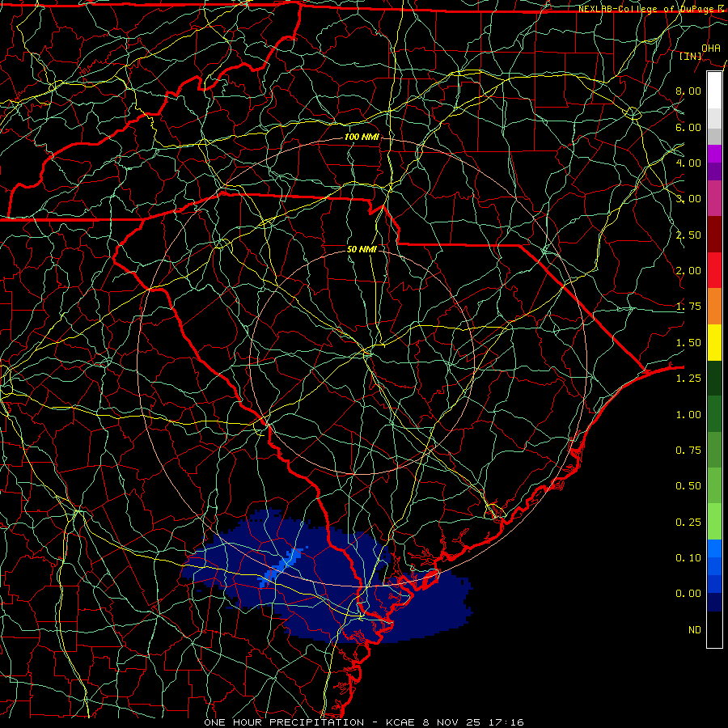Viewport: 728px width, 728px height.
Task: Click the '2.00' scale label
Action: (688, 271)
